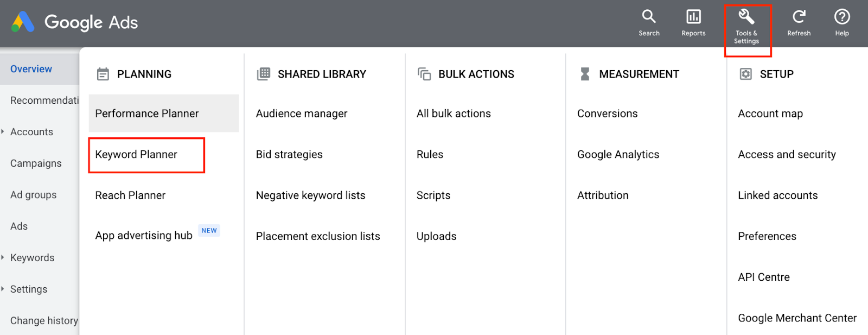Click the SETUP heading text
The width and height of the screenshot is (868, 335).
(776, 74)
